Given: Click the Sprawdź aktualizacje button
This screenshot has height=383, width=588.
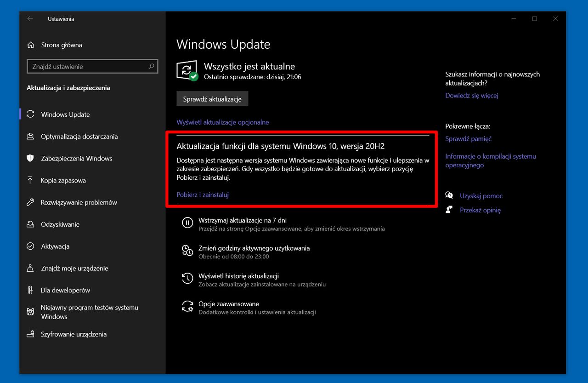Looking at the screenshot, I should [212, 99].
